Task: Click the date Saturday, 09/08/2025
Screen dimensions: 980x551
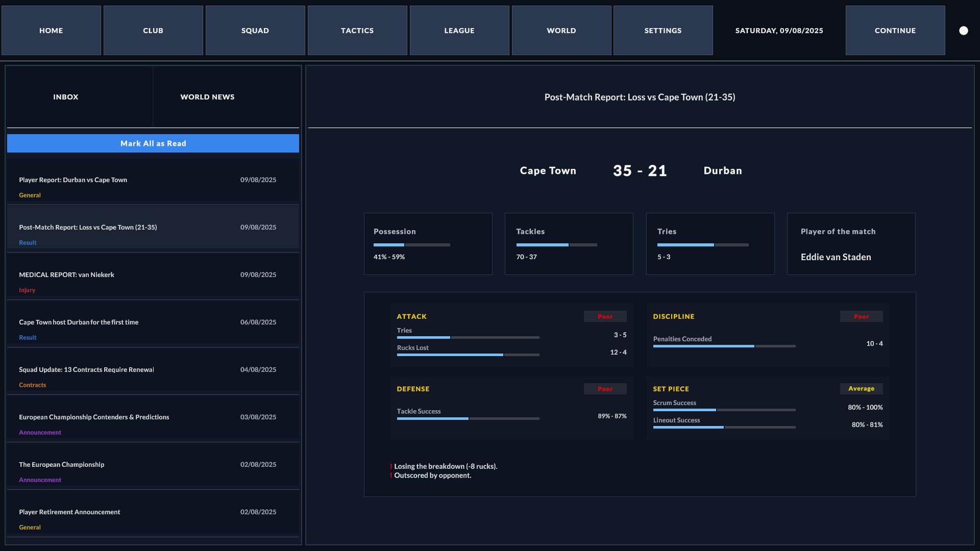Action: (779, 31)
